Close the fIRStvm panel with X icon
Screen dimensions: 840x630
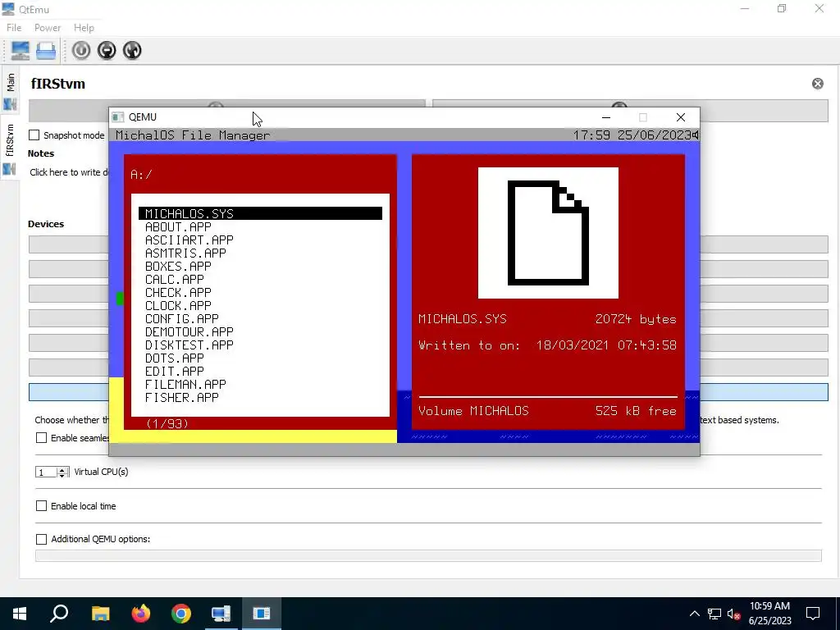pyautogui.click(x=818, y=84)
